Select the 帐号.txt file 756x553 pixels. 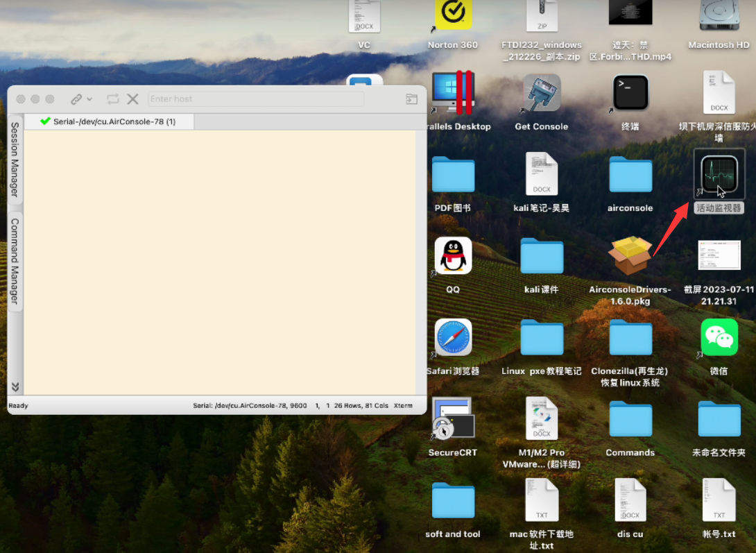(719, 500)
